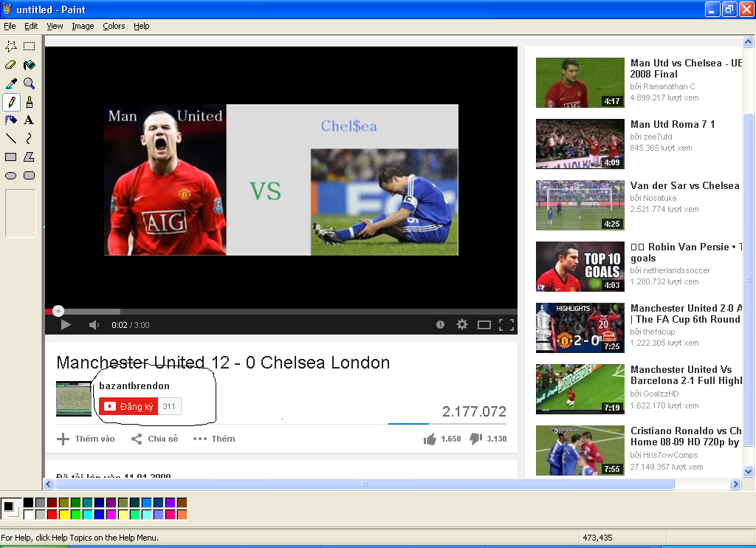Viewport: 756px width, 548px height.
Task: Click the Thêm more options button
Action: click(x=214, y=439)
